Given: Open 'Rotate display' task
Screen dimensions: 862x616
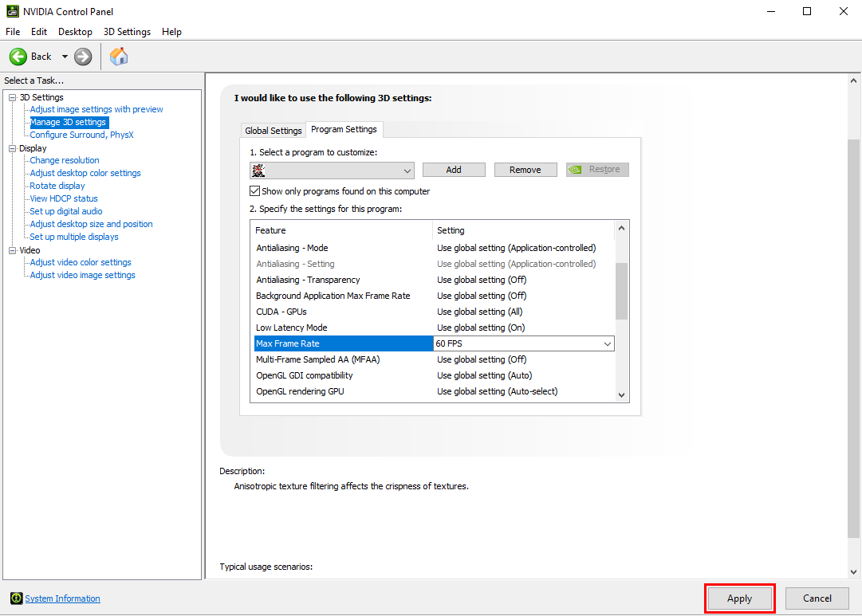Looking at the screenshot, I should coord(57,186).
